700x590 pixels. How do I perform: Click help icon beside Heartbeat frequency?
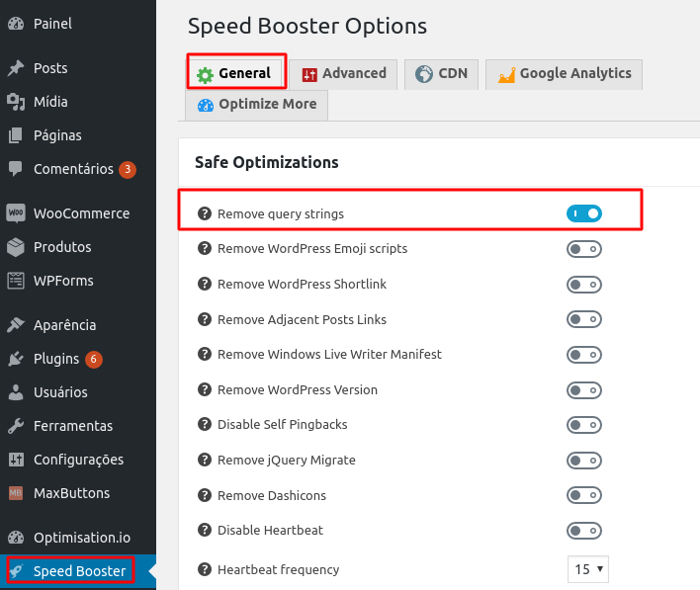coord(205,569)
